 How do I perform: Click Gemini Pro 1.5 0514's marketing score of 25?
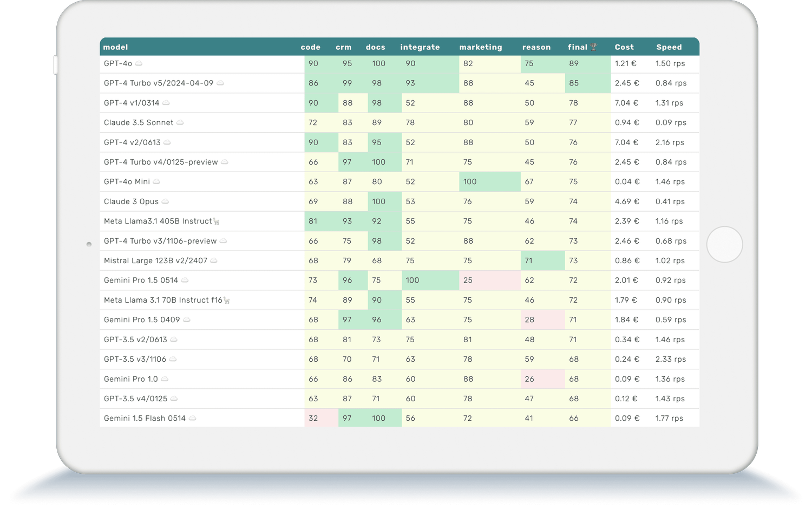(469, 280)
